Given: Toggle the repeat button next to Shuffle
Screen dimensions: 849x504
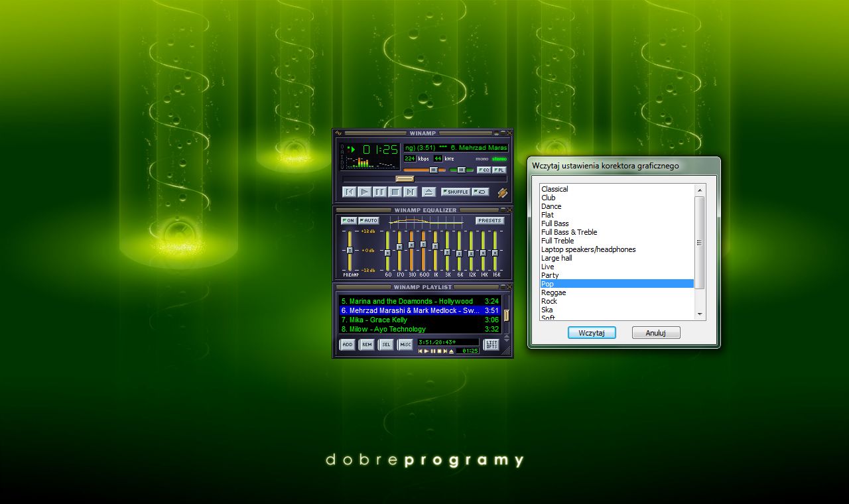Looking at the screenshot, I should pos(481,192).
